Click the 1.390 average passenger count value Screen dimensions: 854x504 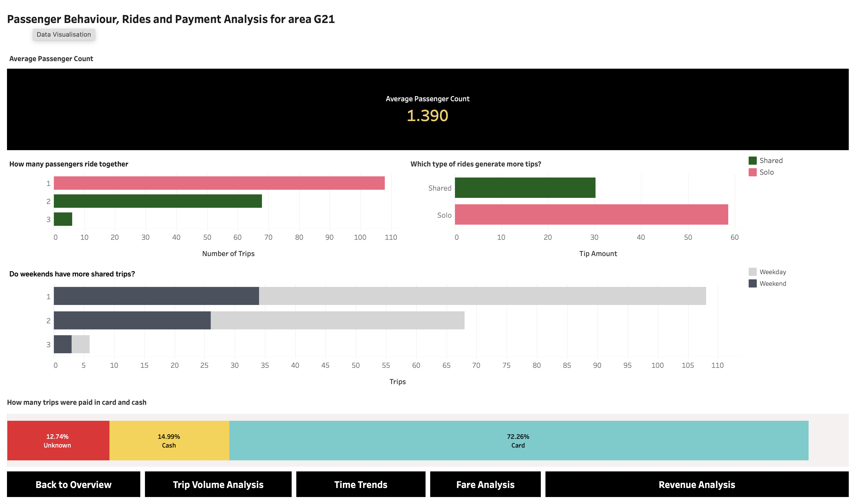(427, 116)
